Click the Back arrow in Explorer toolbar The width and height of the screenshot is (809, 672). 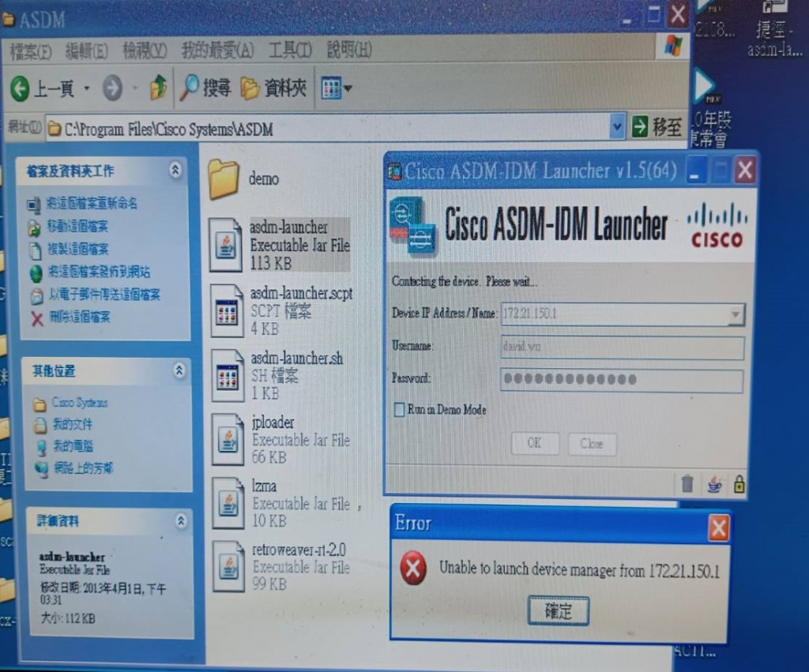[x=20, y=88]
